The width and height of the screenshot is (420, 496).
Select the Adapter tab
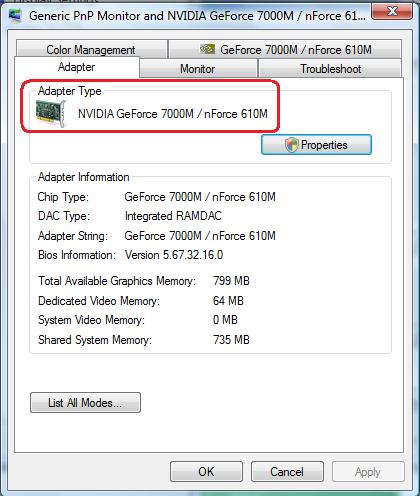pyautogui.click(x=77, y=67)
